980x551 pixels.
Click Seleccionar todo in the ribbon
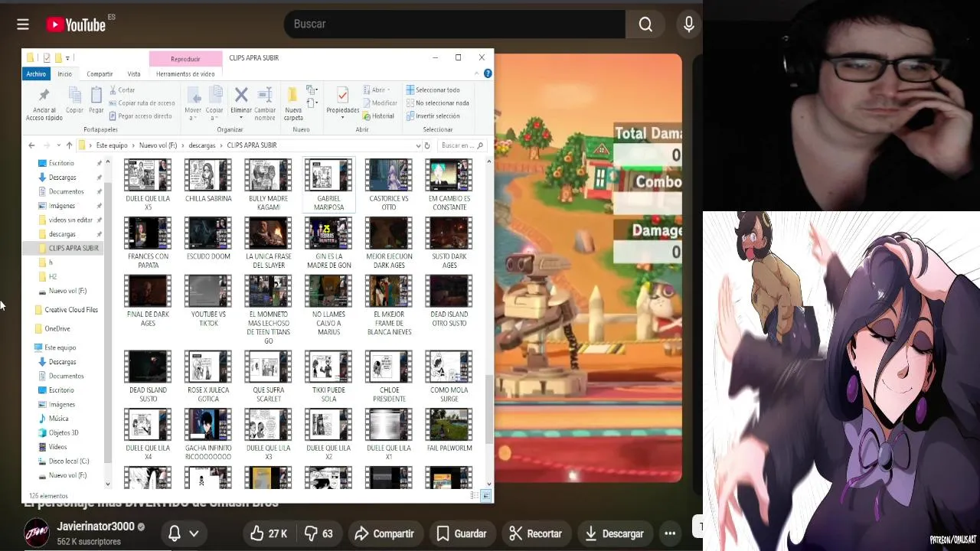pos(433,90)
